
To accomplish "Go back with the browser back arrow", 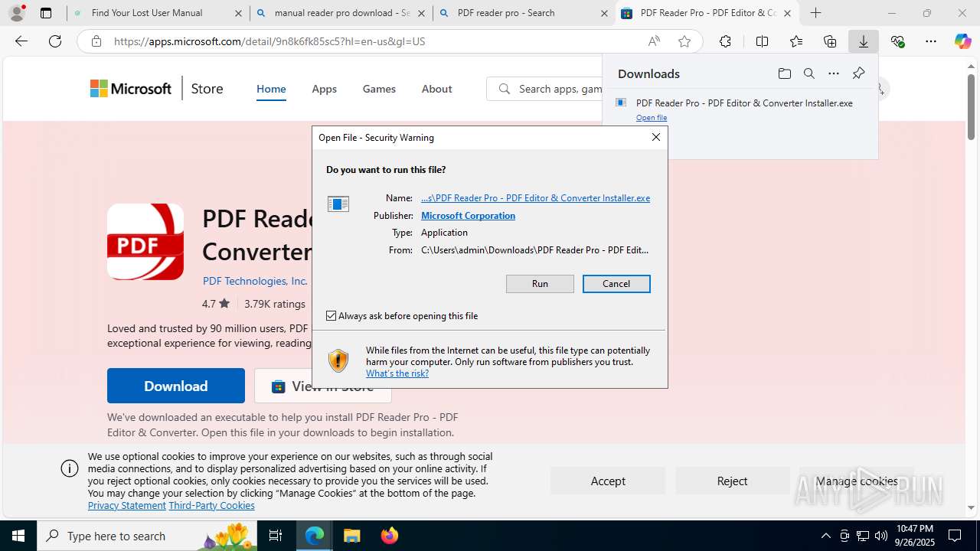I will click(21, 41).
